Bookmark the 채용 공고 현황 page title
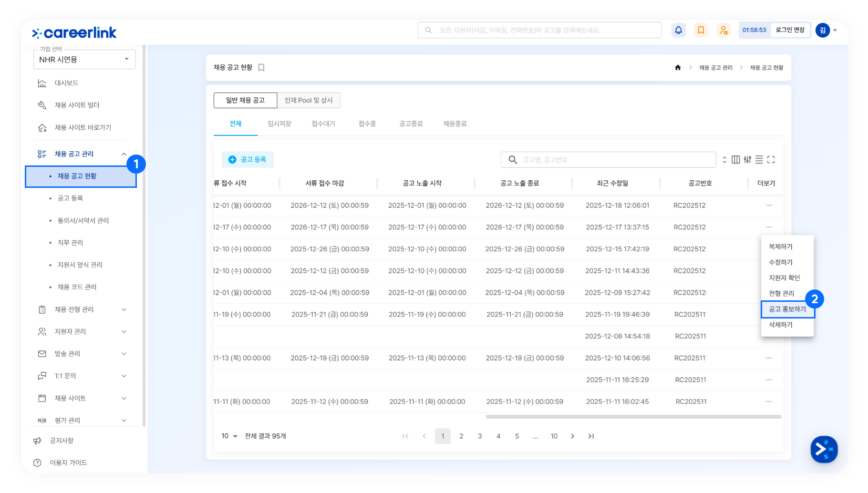868x493 pixels. click(261, 68)
